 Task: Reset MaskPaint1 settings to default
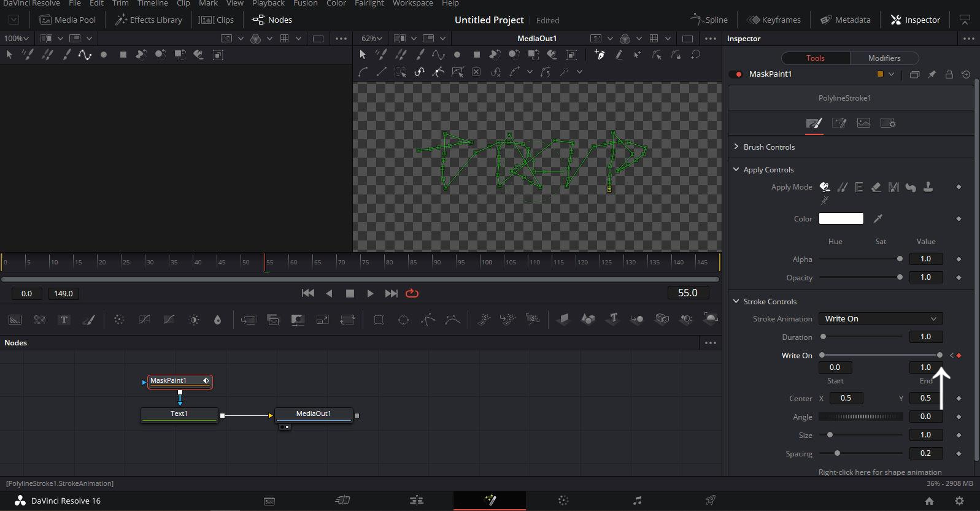(966, 74)
